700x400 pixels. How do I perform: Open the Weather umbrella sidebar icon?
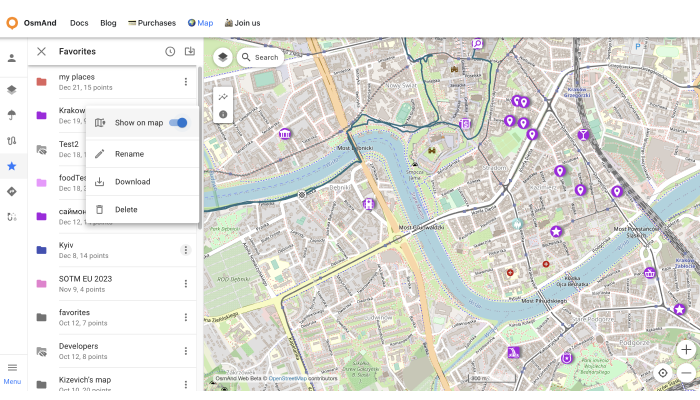[x=12, y=113]
